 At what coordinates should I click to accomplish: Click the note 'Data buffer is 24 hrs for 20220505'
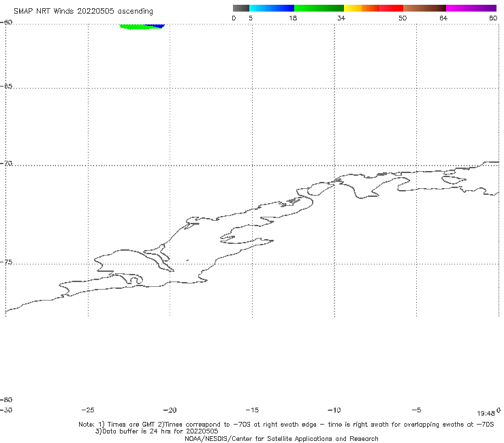pyautogui.click(x=160, y=431)
